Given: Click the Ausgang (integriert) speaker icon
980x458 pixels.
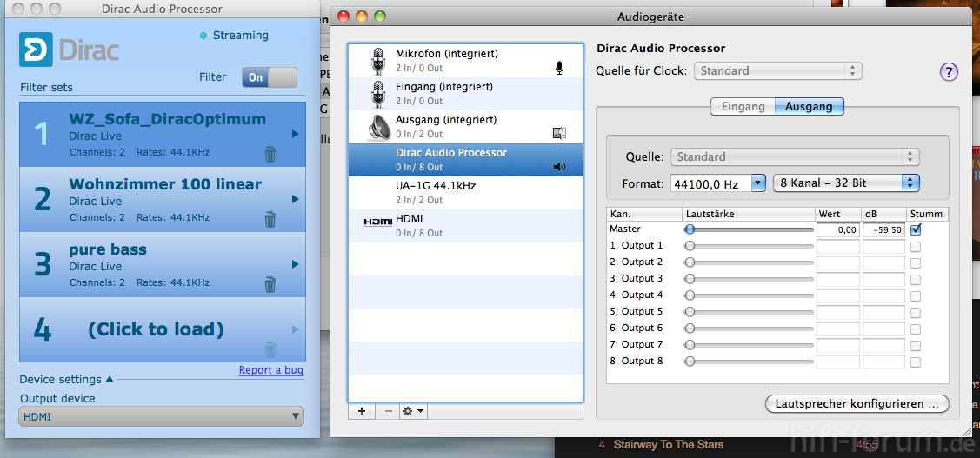Looking at the screenshot, I should 379,127.
